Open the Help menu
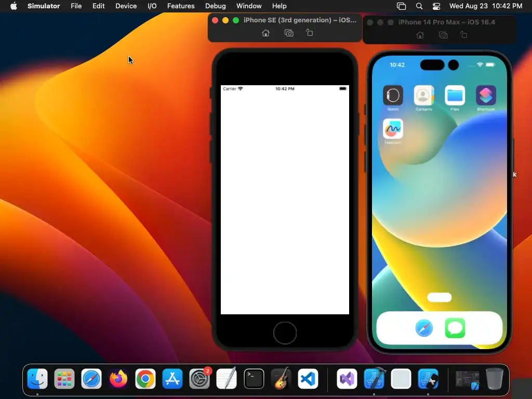The height and width of the screenshot is (399, 532). coord(279,6)
